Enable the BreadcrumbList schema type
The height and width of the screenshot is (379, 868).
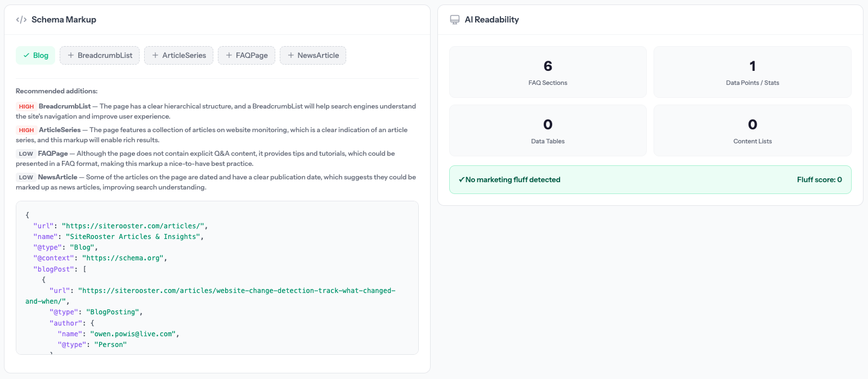[x=99, y=55]
